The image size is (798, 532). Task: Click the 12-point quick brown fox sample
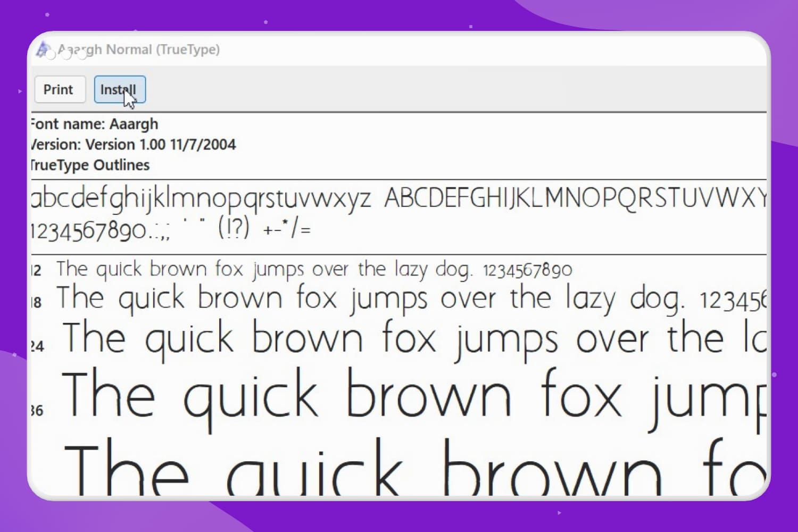click(x=314, y=269)
